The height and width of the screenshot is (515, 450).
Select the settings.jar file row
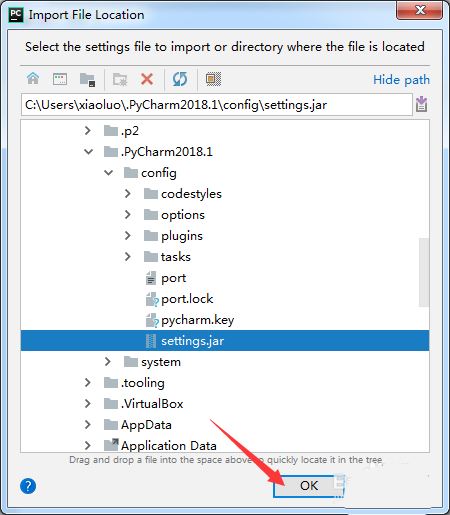pos(225,341)
